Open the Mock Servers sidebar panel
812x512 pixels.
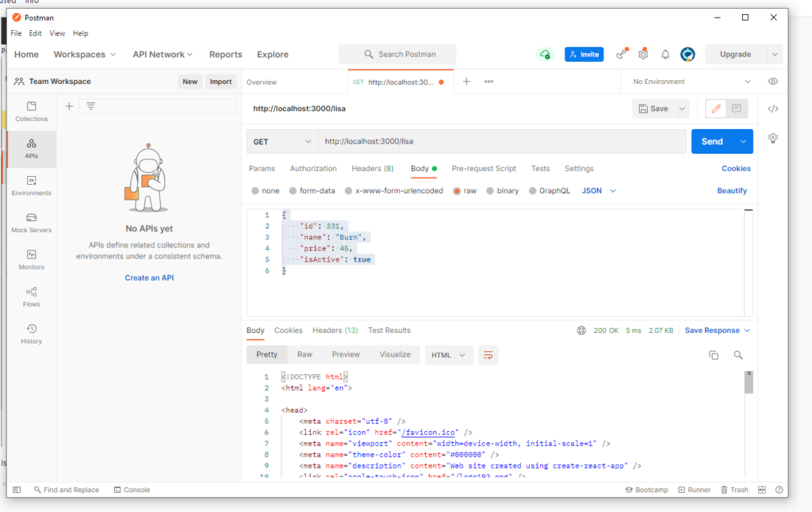[x=31, y=223]
